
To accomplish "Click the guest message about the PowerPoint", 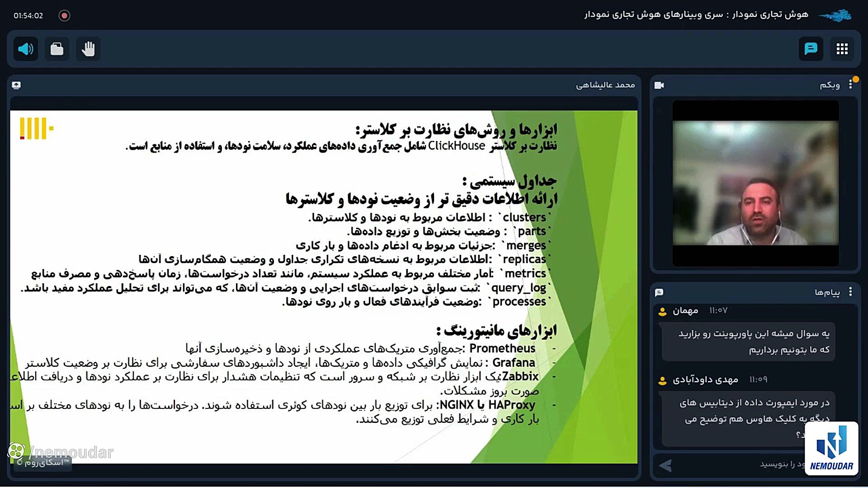I will tap(749, 342).
